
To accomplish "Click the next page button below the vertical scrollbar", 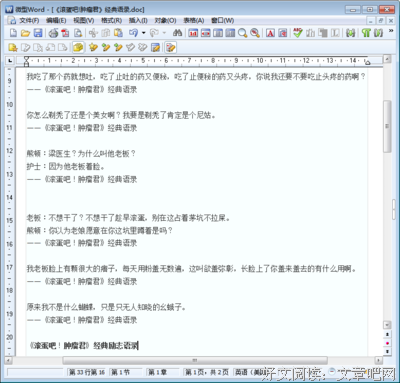I will pos(387,351).
